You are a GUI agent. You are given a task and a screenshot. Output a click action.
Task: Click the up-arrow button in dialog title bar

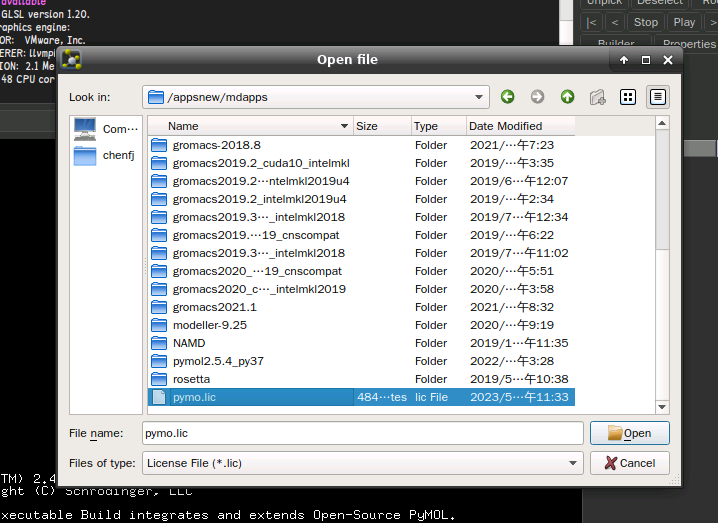coord(624,60)
